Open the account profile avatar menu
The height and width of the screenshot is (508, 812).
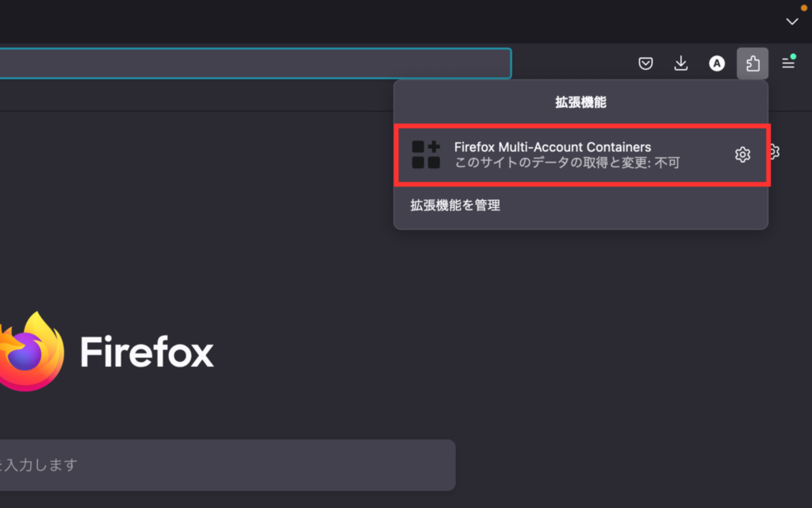coord(716,63)
